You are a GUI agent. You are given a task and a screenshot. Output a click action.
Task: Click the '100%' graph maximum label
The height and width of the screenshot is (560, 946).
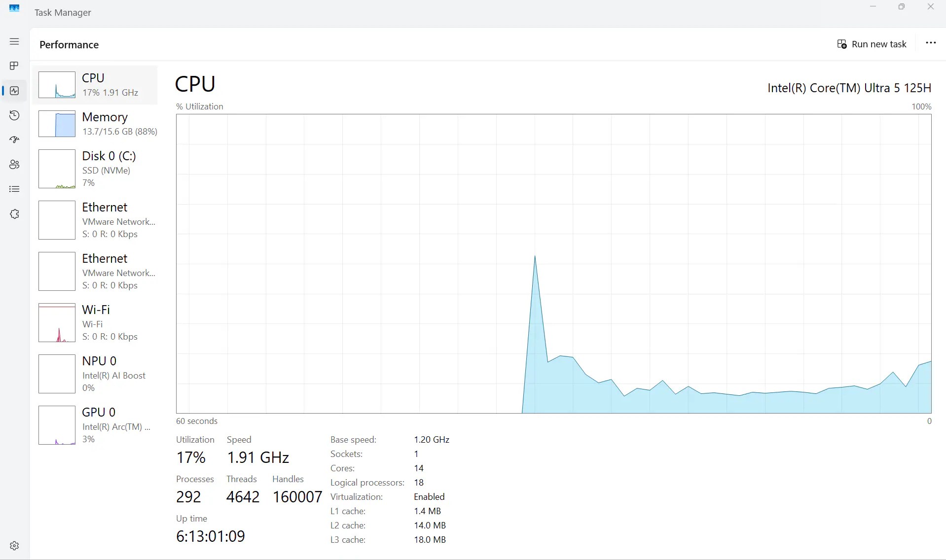coord(921,106)
